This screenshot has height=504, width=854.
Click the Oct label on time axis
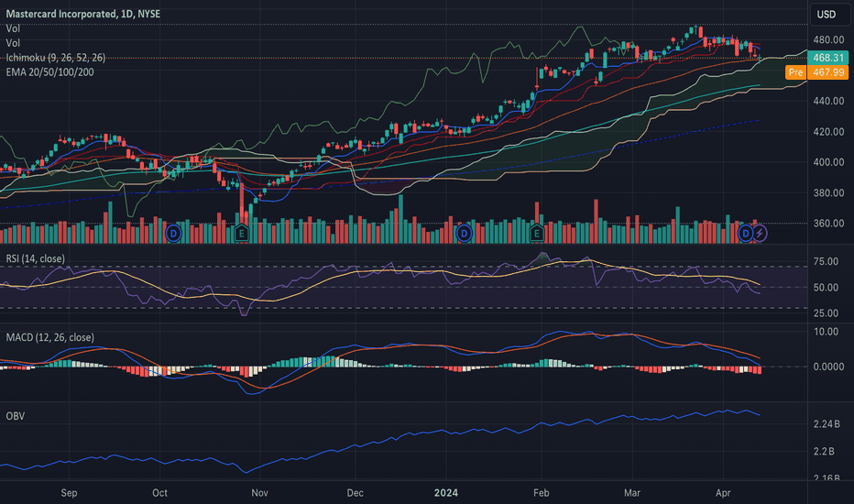(159, 493)
